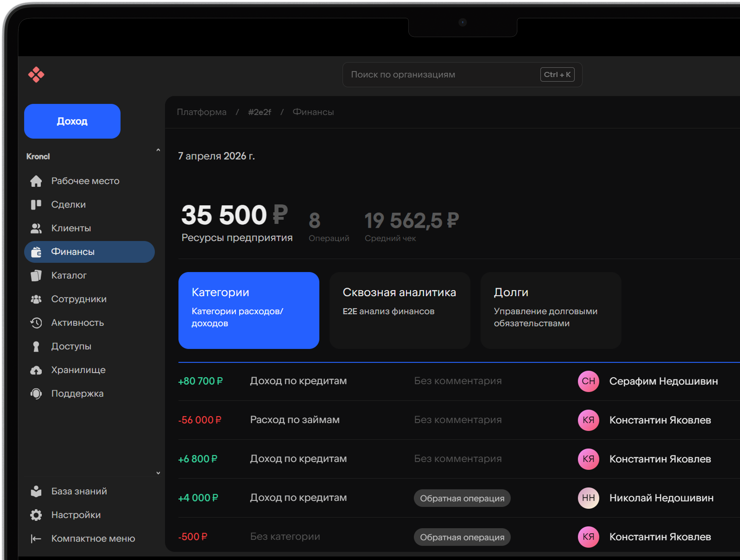Select the Каталог cards icon

coord(36,276)
